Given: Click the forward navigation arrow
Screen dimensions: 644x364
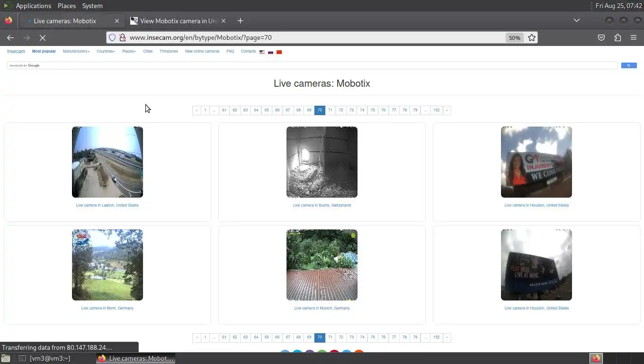Looking at the screenshot, I should [27, 37].
